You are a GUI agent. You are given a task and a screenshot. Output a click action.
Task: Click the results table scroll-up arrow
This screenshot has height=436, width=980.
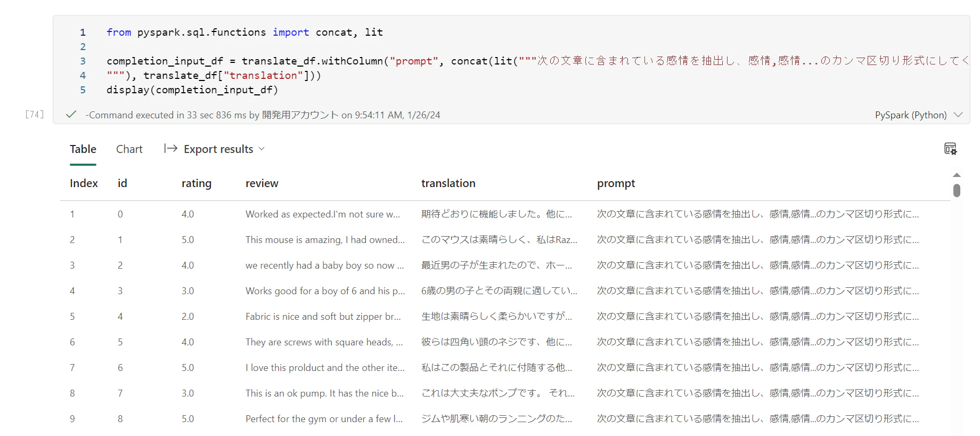click(957, 175)
